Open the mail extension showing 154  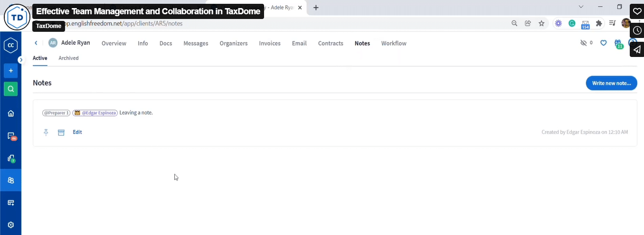586,24
